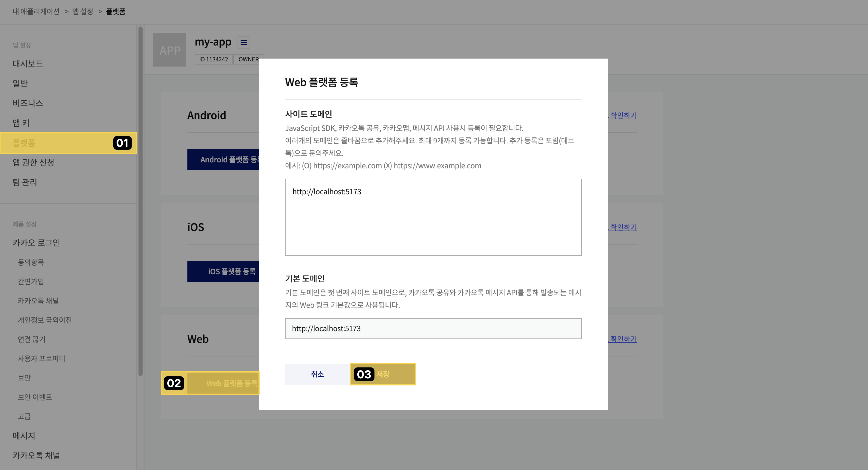Click the 기본 도메인 input field
Image resolution: width=868 pixels, height=470 pixels.
[433, 328]
